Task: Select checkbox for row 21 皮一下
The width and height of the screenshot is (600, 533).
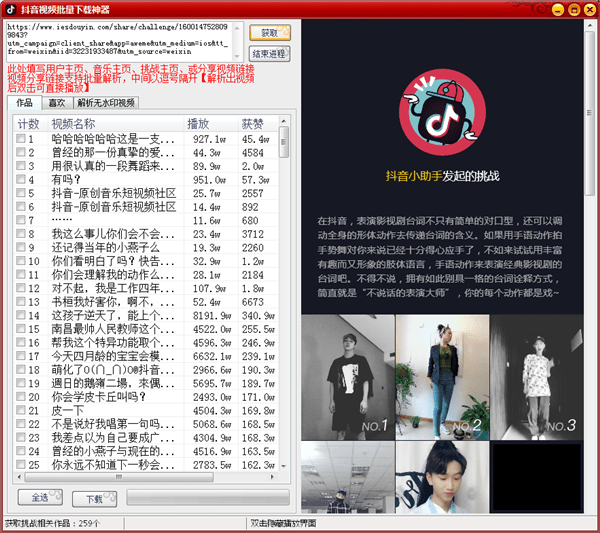Action: click(x=21, y=410)
